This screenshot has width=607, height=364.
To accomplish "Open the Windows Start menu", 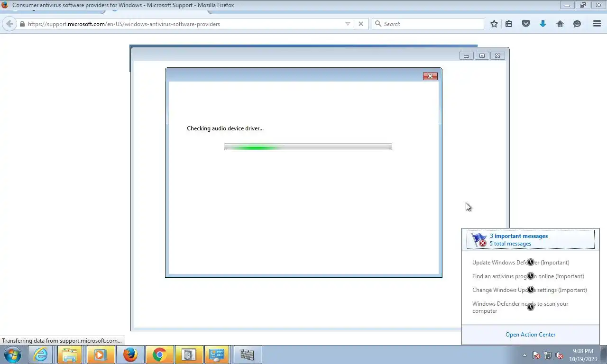I will (x=12, y=355).
